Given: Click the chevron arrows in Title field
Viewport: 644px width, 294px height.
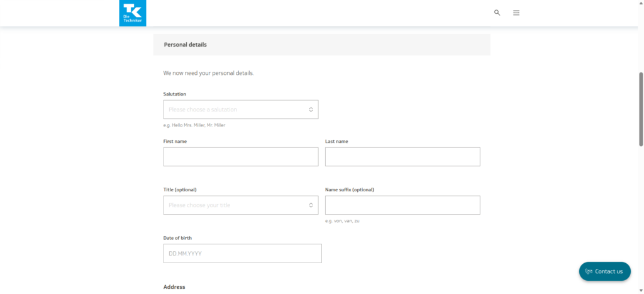Looking at the screenshot, I should tap(311, 205).
